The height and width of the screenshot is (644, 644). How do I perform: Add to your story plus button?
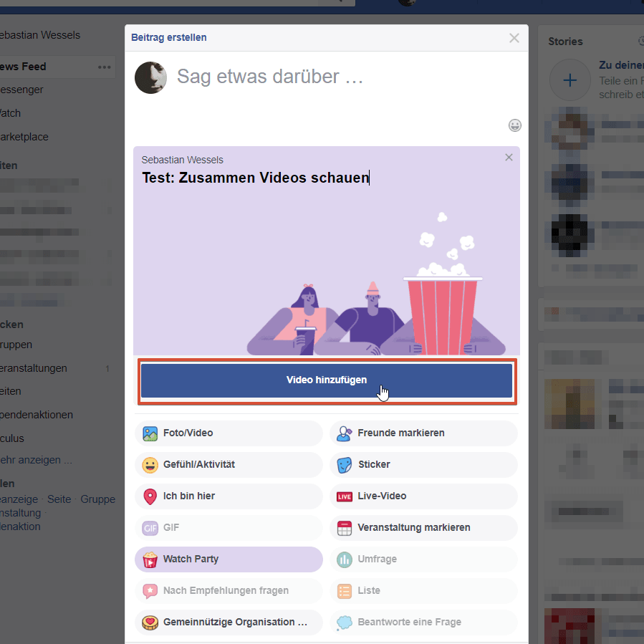pos(569,80)
